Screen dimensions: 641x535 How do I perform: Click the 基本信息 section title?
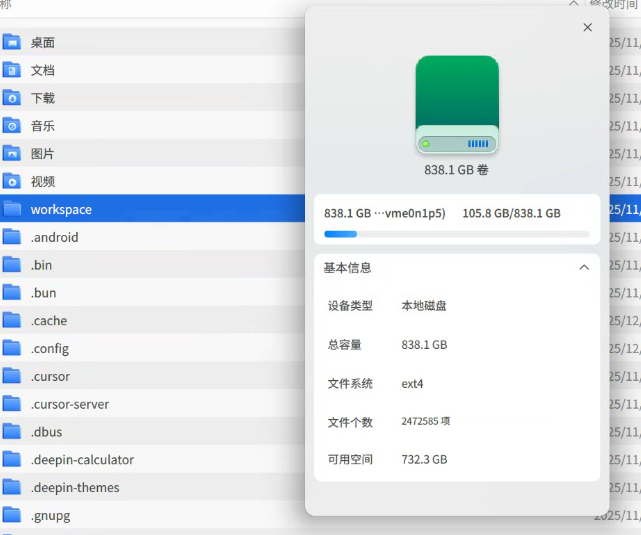point(347,268)
